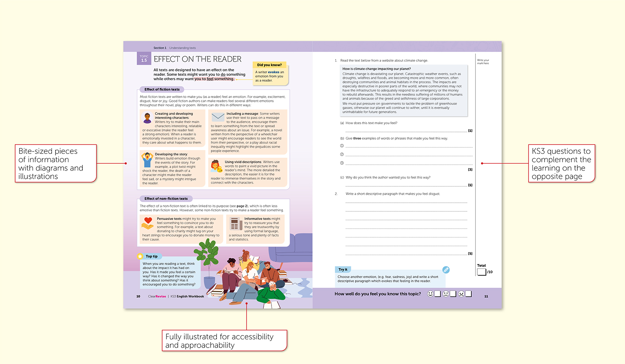Click the star icon on the 'Top tip' banner
This screenshot has width=625, height=364.
point(140,256)
